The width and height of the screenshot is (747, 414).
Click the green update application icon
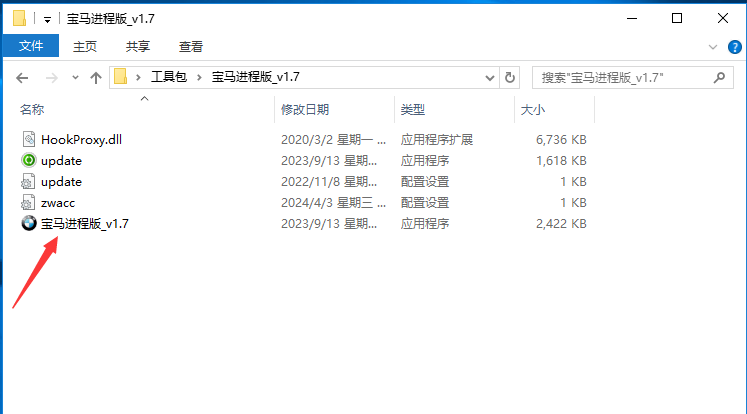(29, 160)
